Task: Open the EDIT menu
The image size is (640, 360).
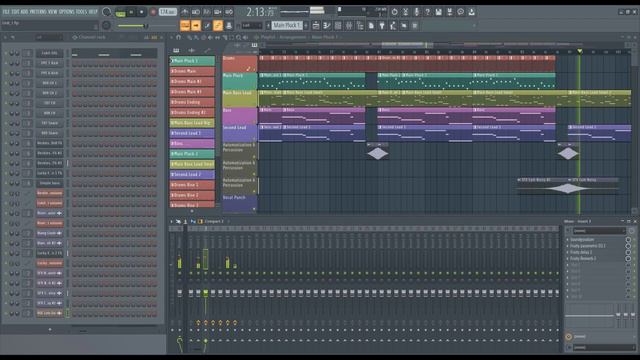Action: (16, 12)
